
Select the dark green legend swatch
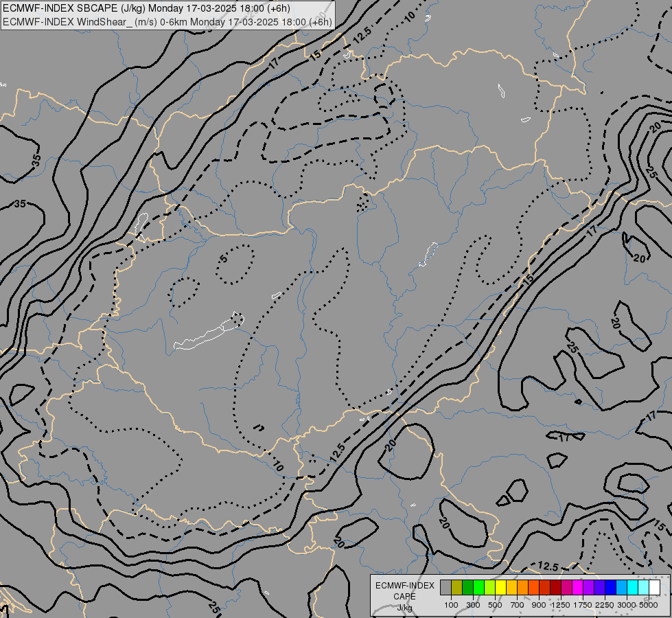467,588
